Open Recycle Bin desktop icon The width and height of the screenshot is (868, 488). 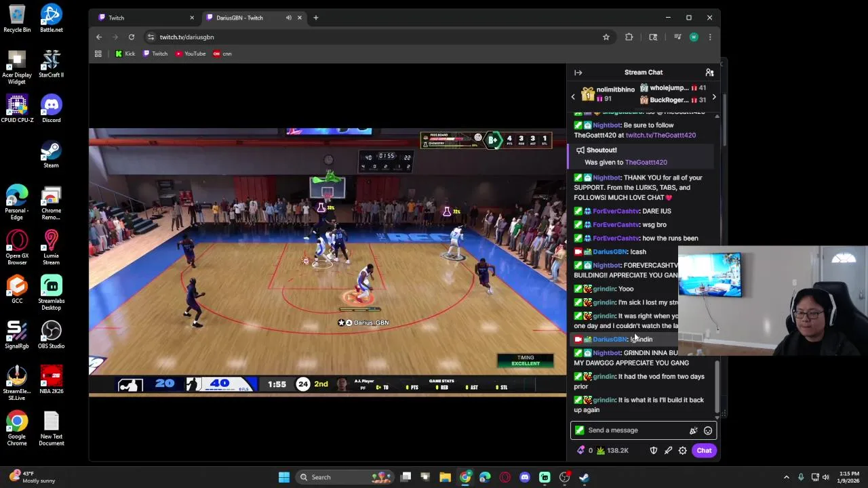[x=17, y=19]
